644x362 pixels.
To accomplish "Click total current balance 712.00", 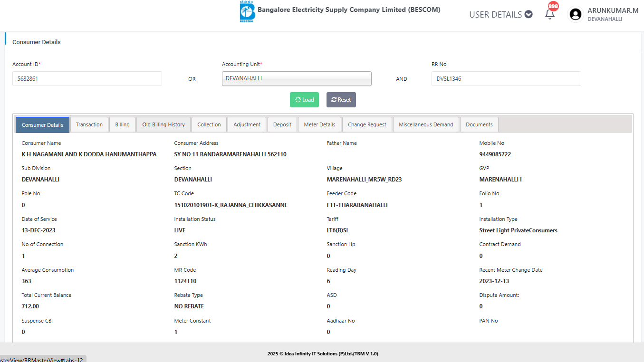I will [30, 306].
